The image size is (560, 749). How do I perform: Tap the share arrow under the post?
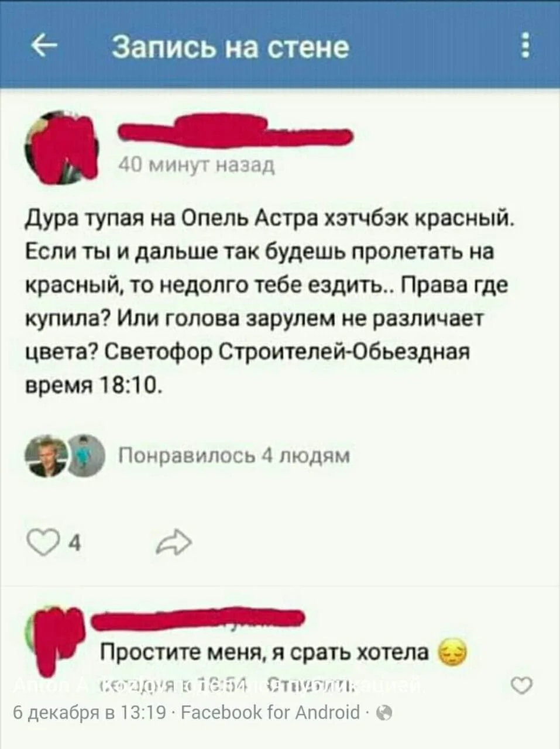(174, 542)
